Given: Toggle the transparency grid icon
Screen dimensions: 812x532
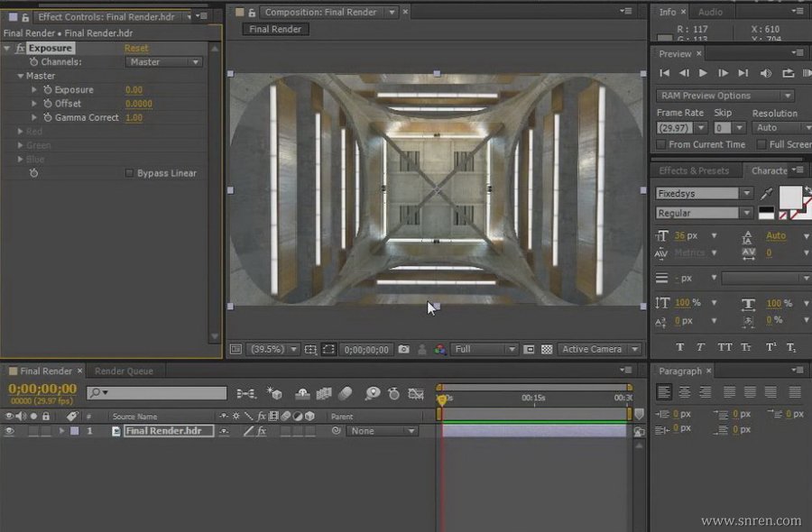Looking at the screenshot, I should [547, 349].
